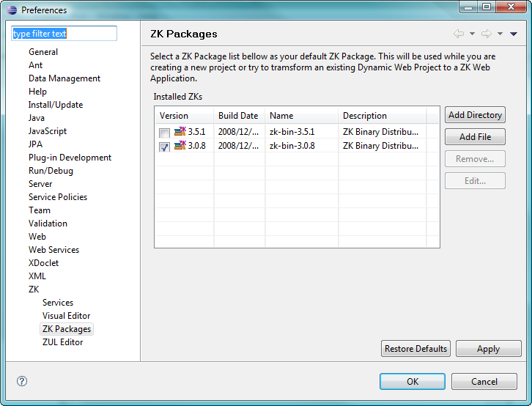Minimize the Preferences window

[468, 7]
